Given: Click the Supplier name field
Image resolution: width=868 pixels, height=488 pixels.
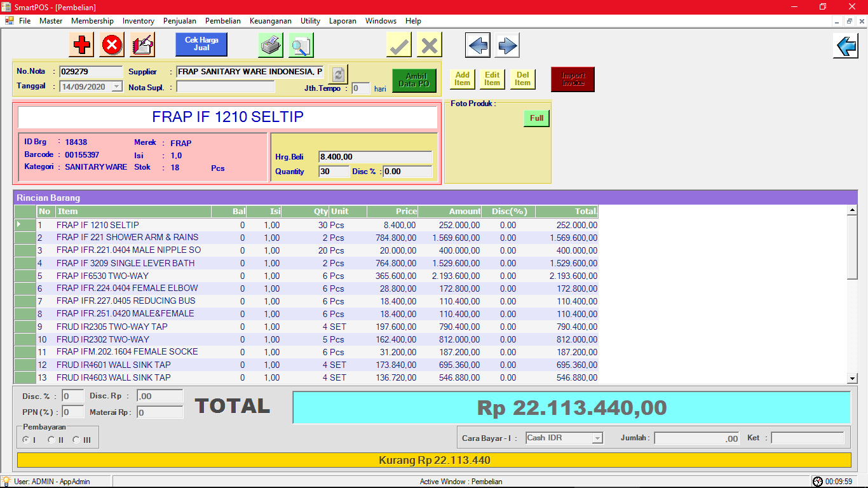Looking at the screenshot, I should 250,72.
